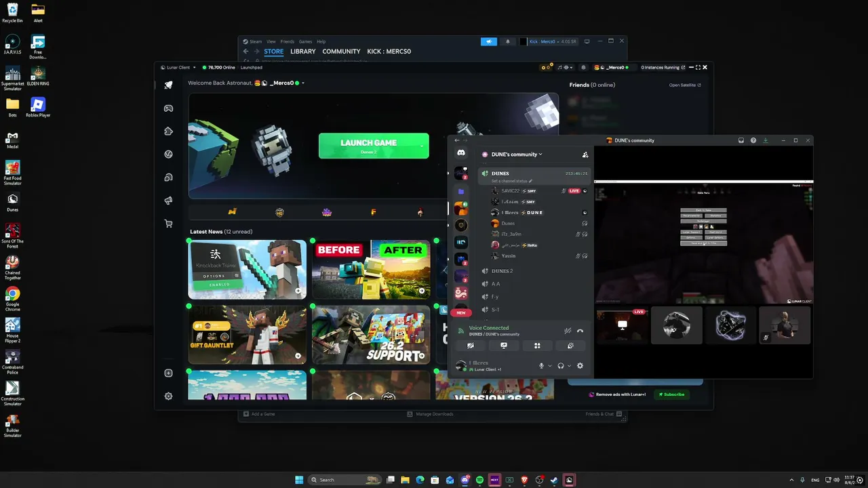The image size is (868, 488).
Task: Open the Gift Gauntlet news thumbnail
Action: pos(248,334)
